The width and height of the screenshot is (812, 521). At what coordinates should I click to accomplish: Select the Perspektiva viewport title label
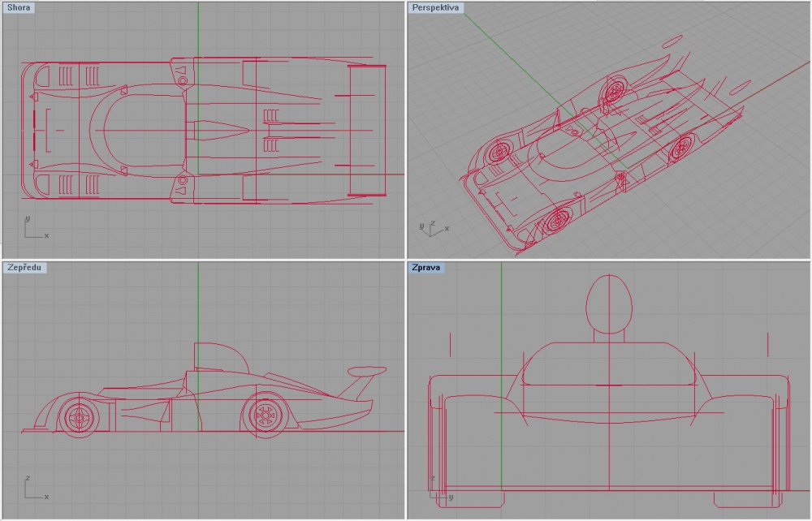(435, 8)
